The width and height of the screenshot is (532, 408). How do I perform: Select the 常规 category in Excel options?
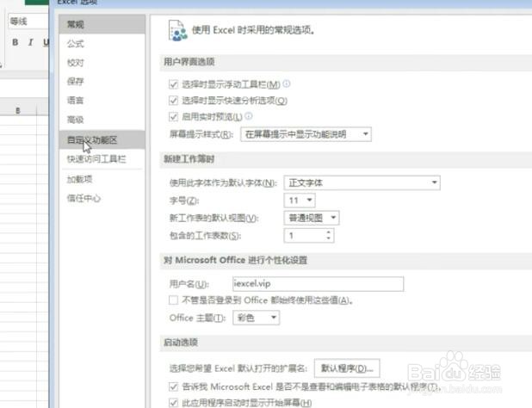(102, 24)
